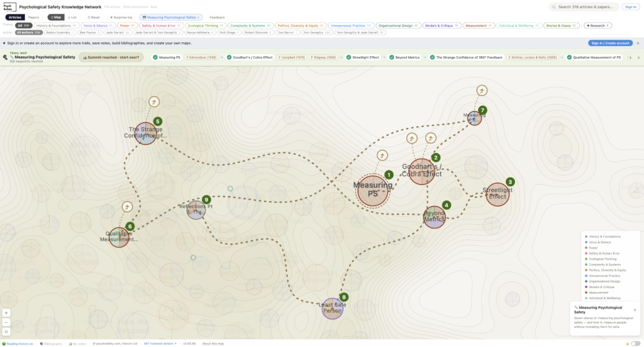Select the Qualitative Measurement node
The image size is (644, 347).
(119, 237)
